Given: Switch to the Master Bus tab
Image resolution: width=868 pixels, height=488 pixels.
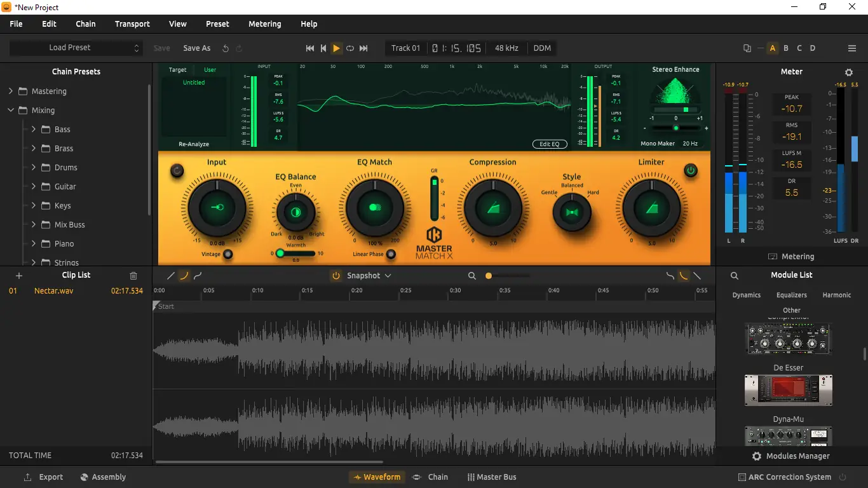Looking at the screenshot, I should (x=492, y=477).
